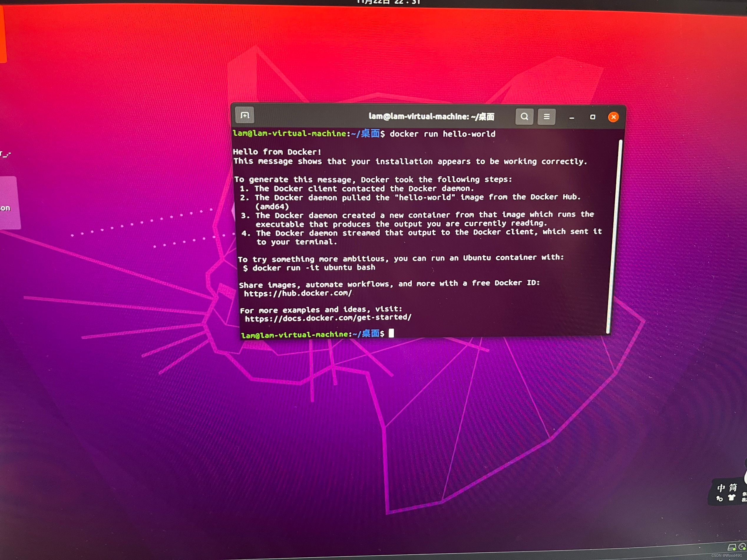Open the shirt skin icon in the input bar

(731, 497)
